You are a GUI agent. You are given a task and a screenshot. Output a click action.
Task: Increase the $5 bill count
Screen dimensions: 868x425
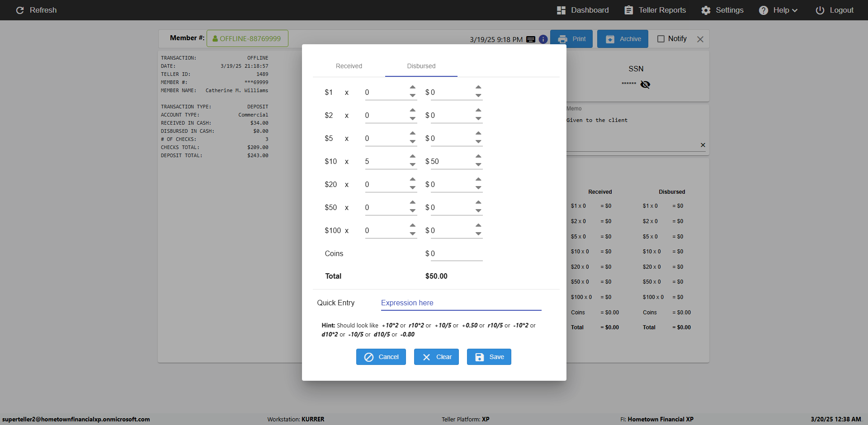pyautogui.click(x=413, y=133)
